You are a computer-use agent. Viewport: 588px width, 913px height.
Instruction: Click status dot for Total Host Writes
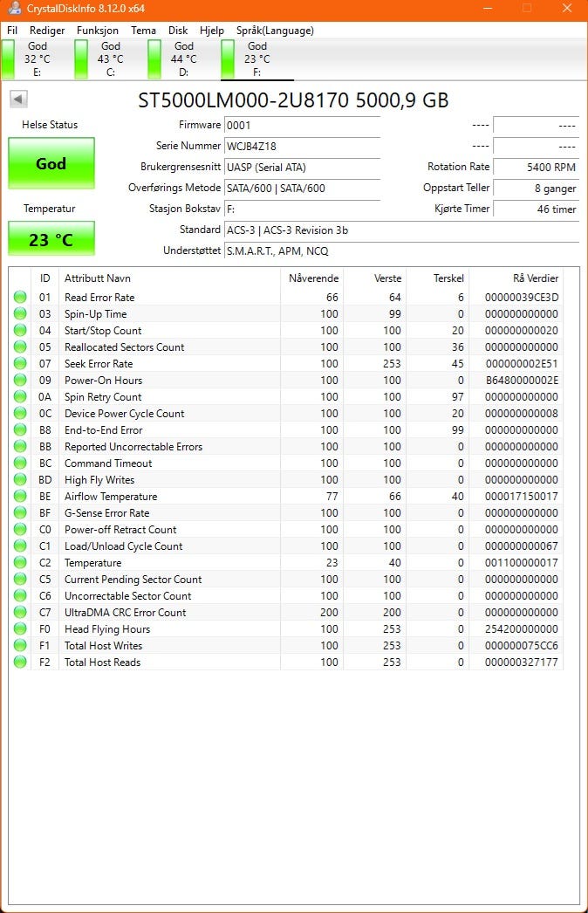click(x=20, y=645)
